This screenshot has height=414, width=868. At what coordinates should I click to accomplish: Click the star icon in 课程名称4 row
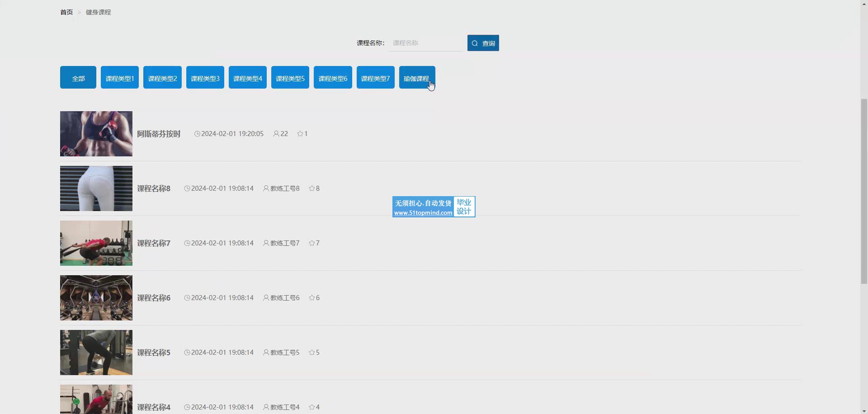(x=312, y=407)
